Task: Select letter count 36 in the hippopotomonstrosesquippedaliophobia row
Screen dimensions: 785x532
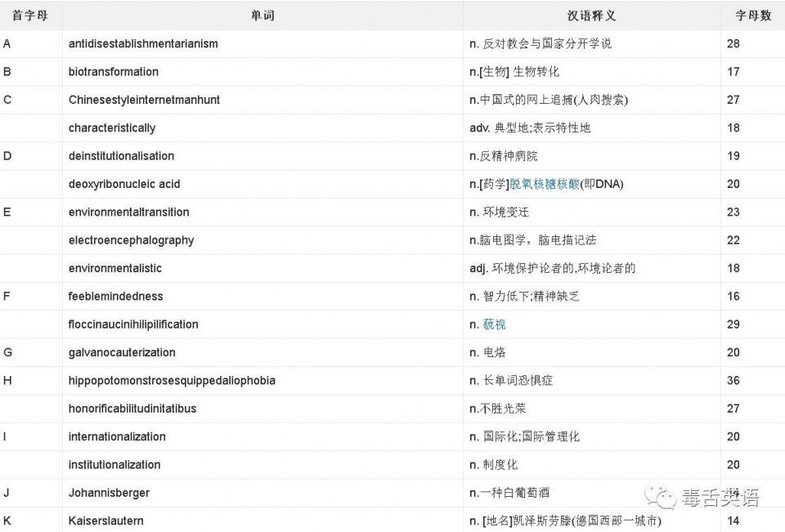Action: [x=733, y=380]
